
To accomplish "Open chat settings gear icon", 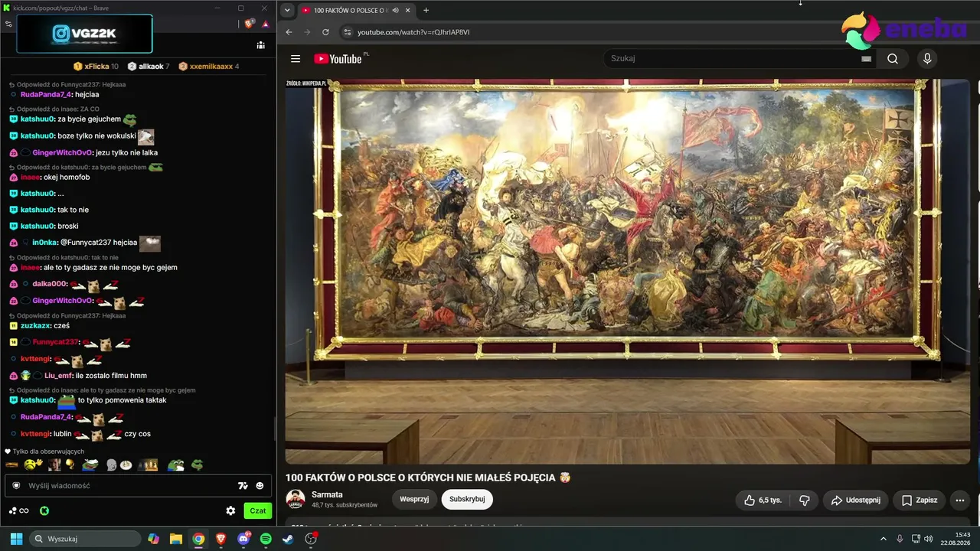I will click(x=230, y=510).
